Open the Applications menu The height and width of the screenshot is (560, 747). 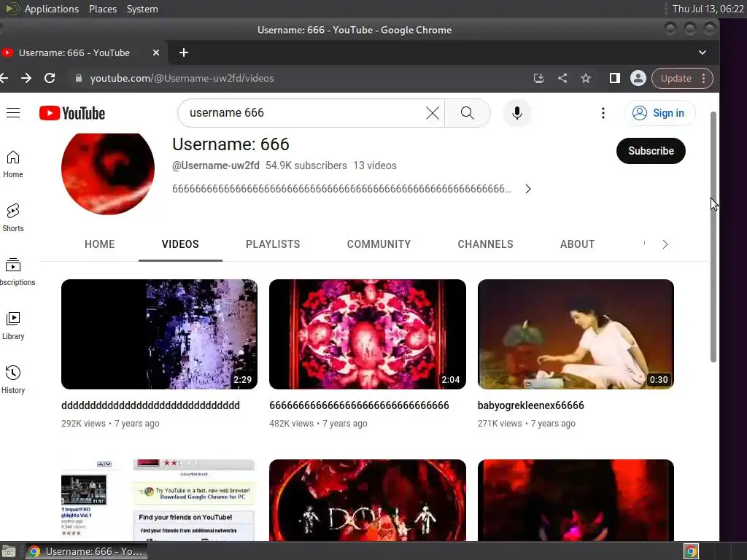coord(52,9)
